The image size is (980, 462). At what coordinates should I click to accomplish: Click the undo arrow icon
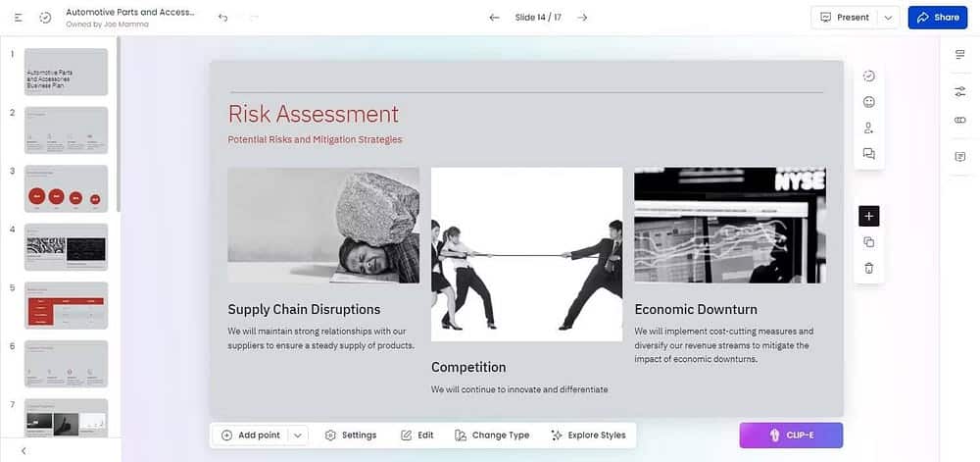point(223,18)
